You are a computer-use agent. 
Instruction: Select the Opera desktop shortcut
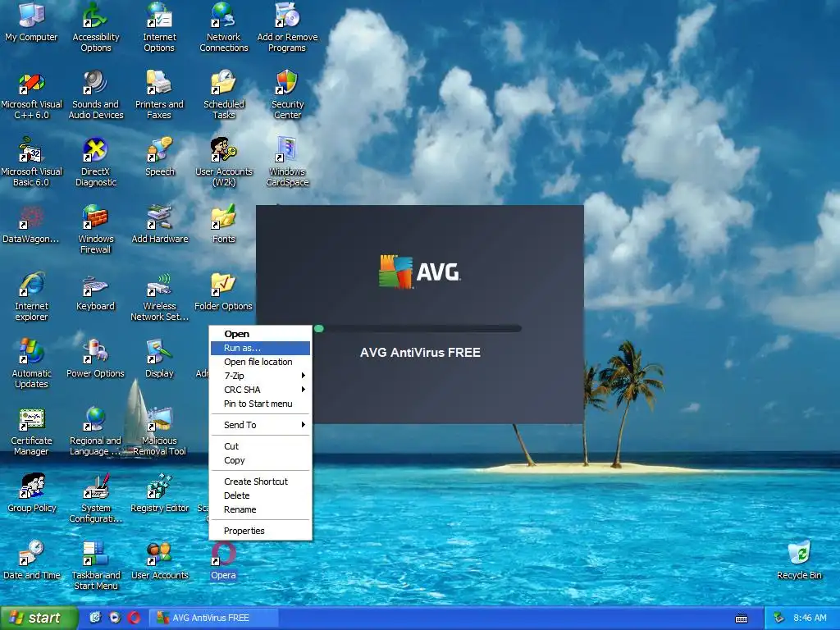[223, 560]
